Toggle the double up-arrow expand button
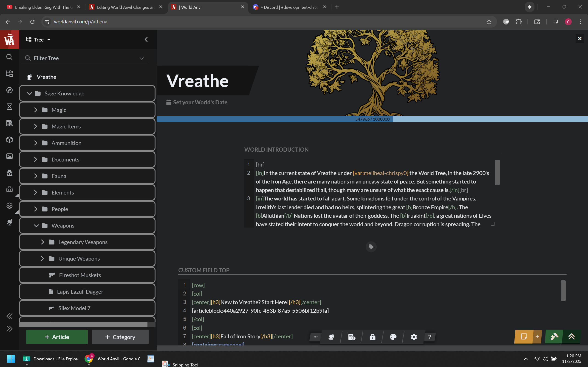Viewport: 588px width, 367px height. 571,337
